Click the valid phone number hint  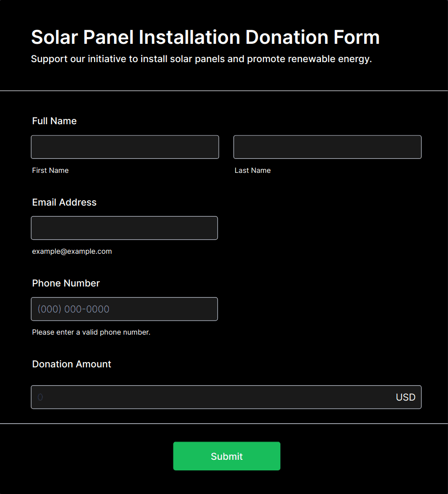point(91,332)
